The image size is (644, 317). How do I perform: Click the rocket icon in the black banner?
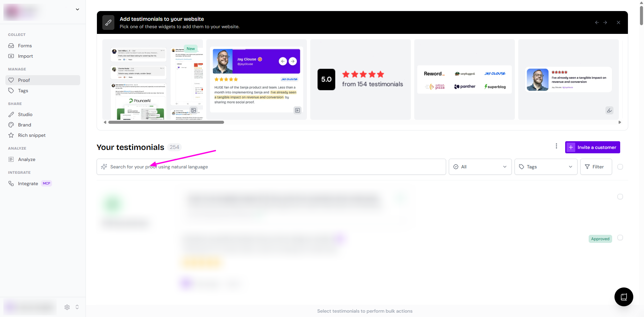[x=108, y=22]
